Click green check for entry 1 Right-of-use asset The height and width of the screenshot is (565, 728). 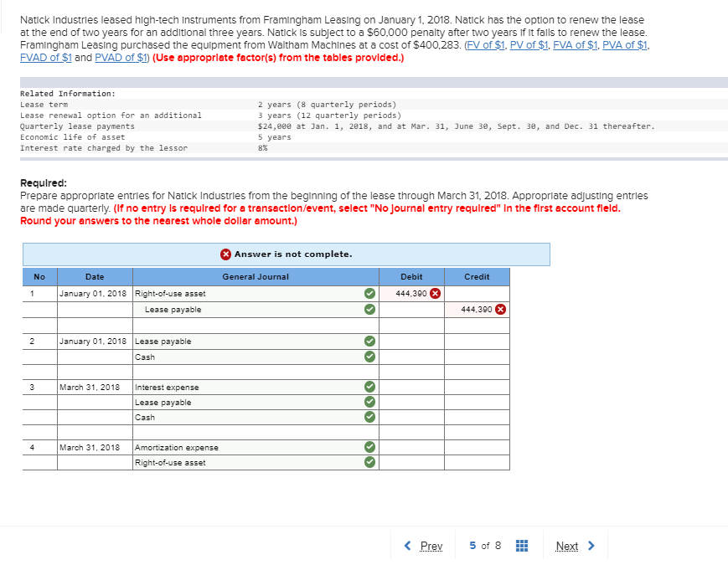369,293
